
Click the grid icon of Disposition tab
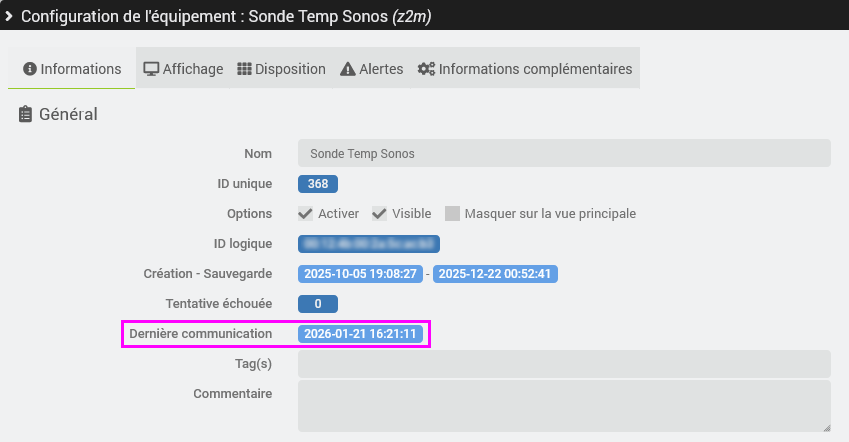pyautogui.click(x=244, y=69)
